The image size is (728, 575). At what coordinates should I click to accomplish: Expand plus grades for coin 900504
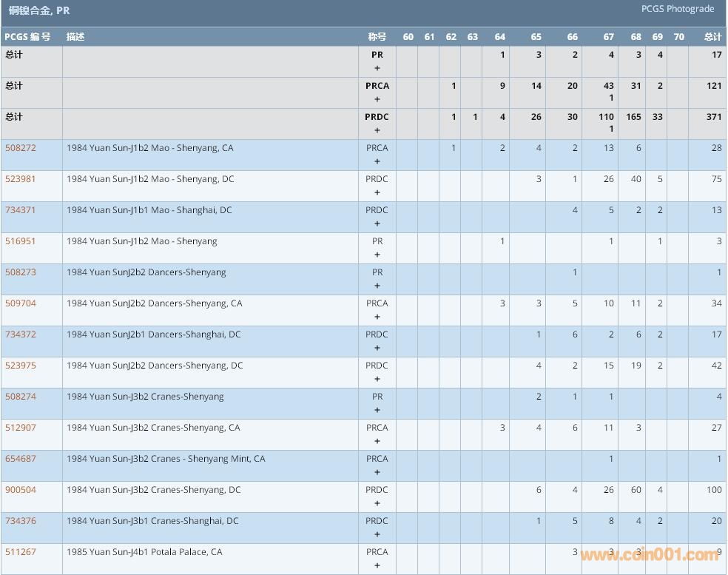tap(377, 503)
